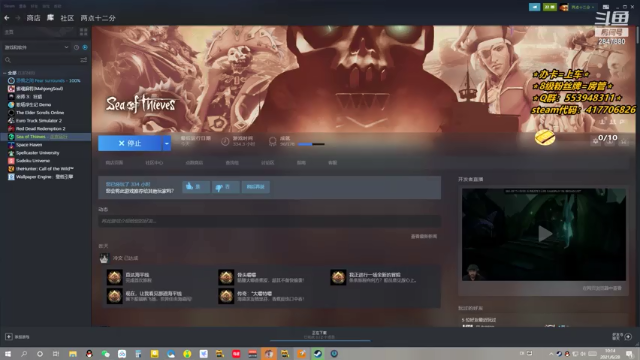Screen dimensions: 640x360
Task: Click the achievements ribbon icon
Action: pos(273,142)
